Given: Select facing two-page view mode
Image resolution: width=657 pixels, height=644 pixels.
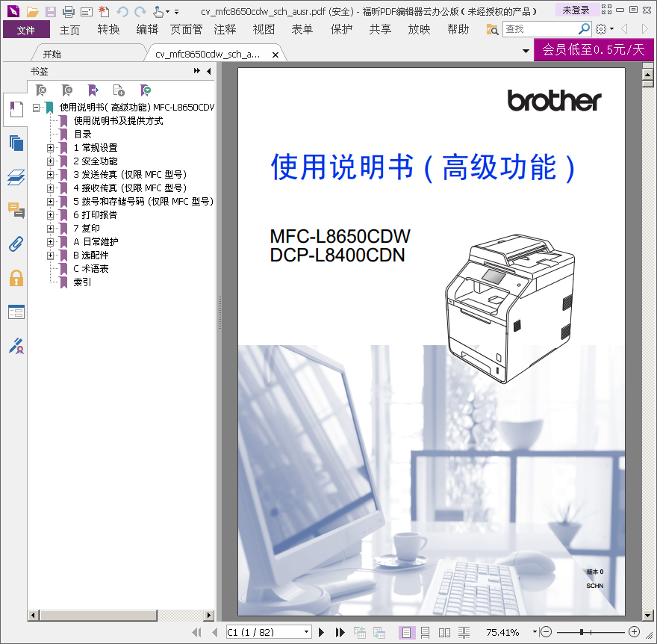Looking at the screenshot, I should coord(444,632).
